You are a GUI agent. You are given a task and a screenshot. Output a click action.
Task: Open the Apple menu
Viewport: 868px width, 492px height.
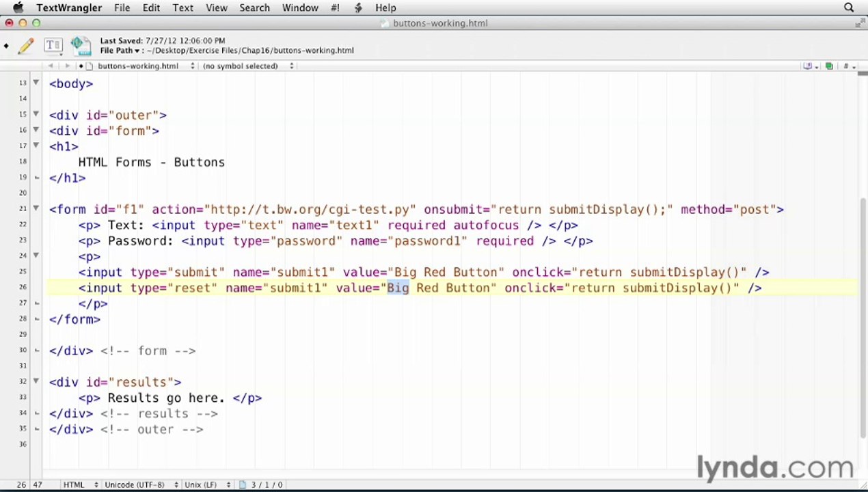pyautogui.click(x=18, y=8)
